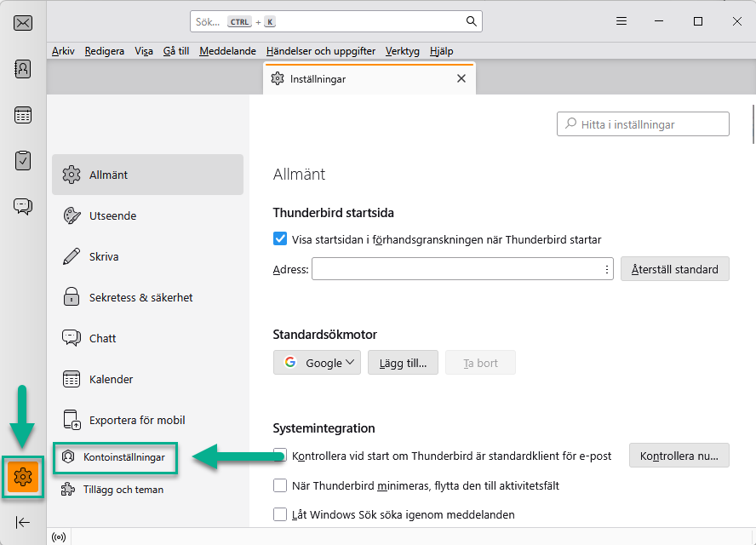
Task: Enable Låt Windows Sök söka igenom meddelanden
Action: [x=280, y=514]
